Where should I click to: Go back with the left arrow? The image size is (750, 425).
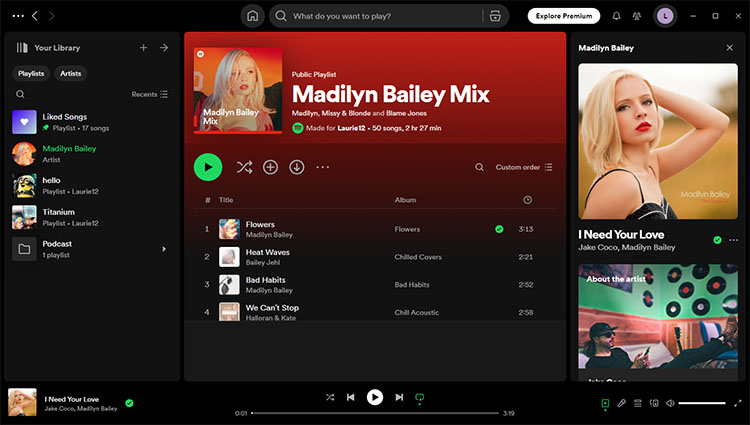pos(35,16)
